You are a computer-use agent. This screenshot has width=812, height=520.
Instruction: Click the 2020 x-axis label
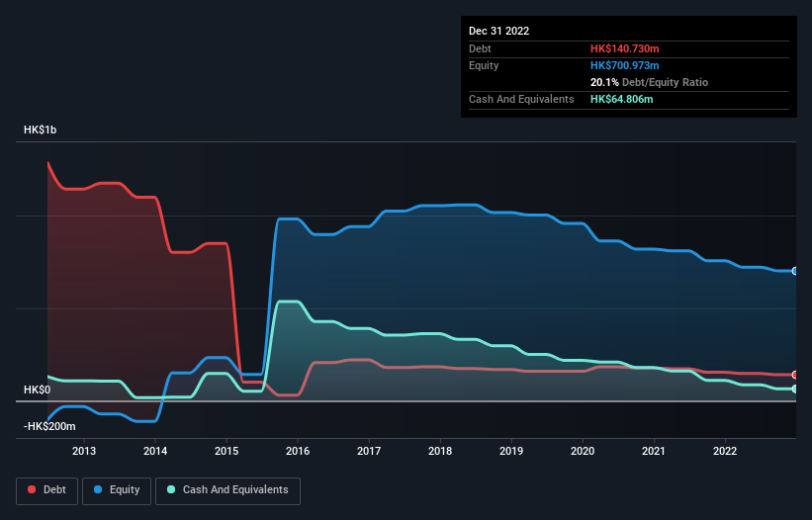[583, 451]
